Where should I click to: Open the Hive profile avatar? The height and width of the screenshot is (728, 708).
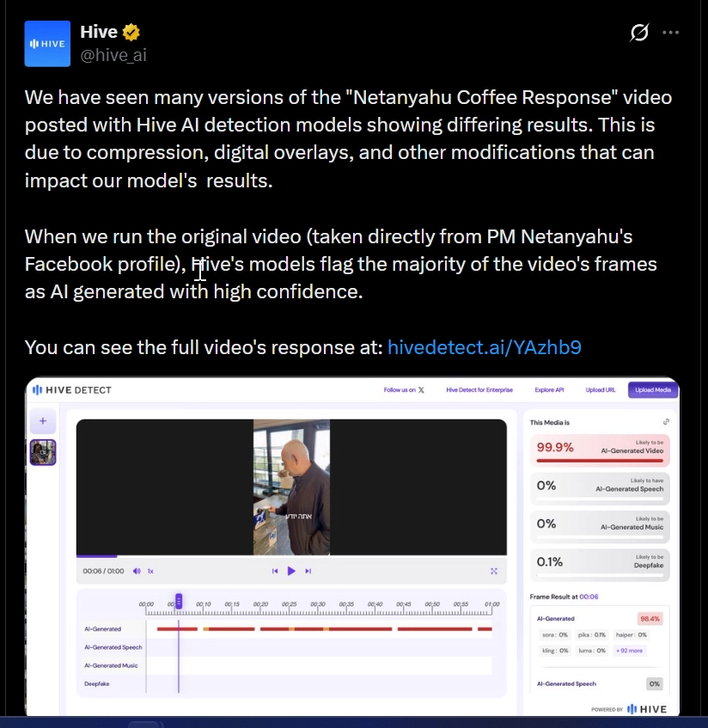point(47,44)
